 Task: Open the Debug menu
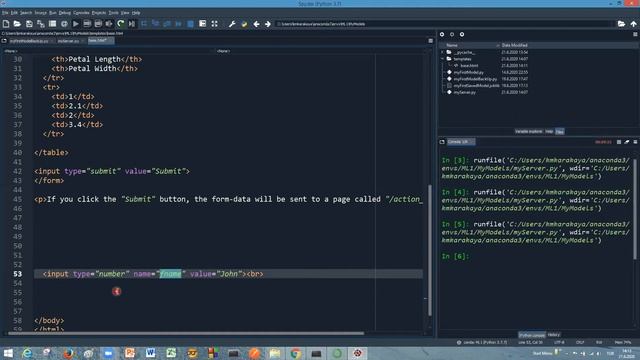coord(64,13)
